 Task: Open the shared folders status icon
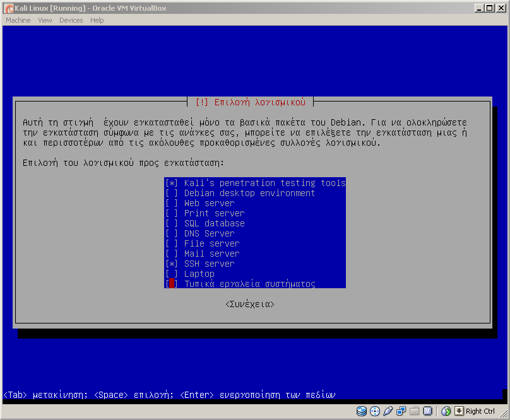(x=414, y=411)
